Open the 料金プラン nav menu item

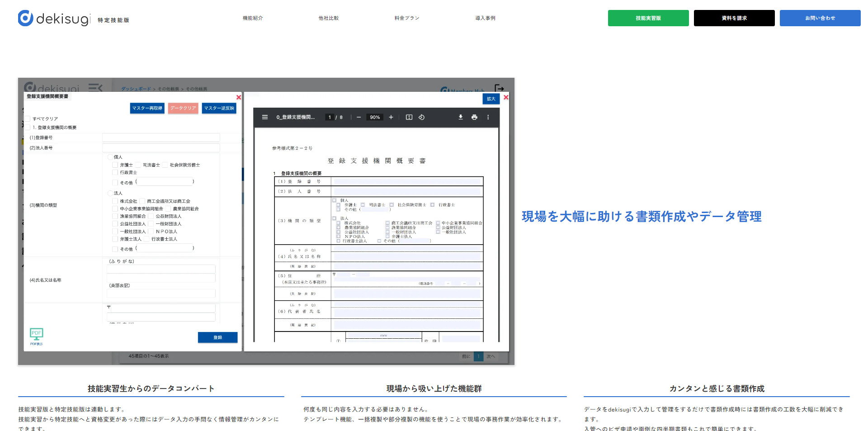407,18
